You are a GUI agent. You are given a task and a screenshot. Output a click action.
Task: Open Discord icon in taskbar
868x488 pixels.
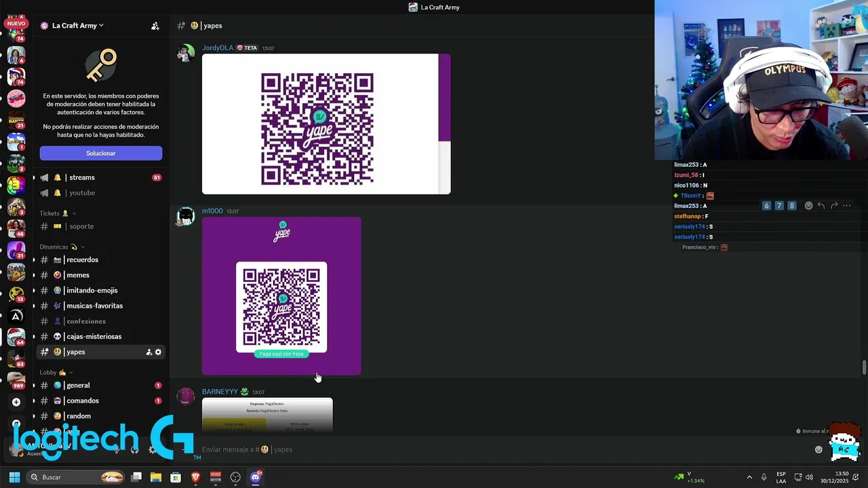[x=256, y=477]
